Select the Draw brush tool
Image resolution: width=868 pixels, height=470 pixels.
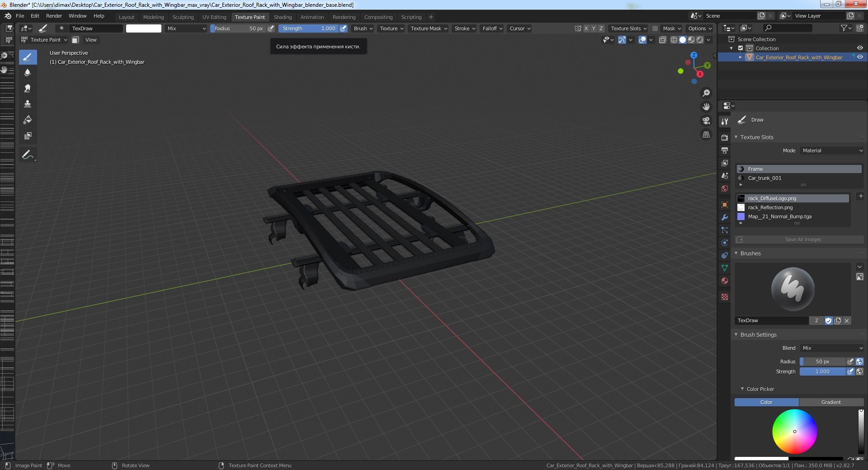coord(28,57)
